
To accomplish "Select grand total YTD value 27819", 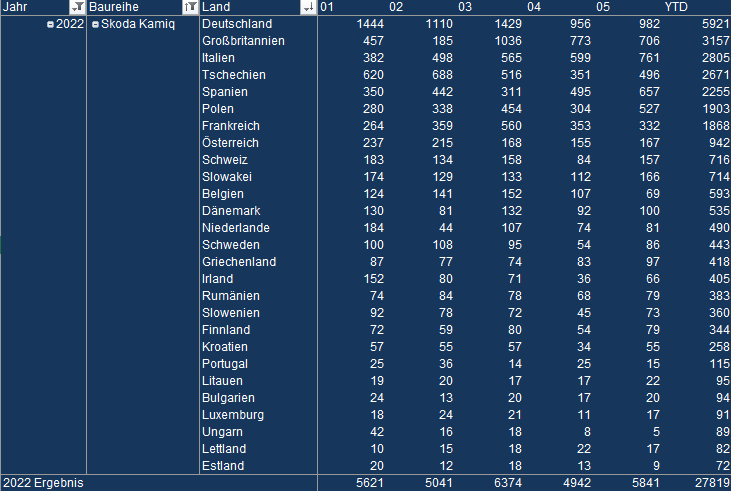I will [712, 483].
